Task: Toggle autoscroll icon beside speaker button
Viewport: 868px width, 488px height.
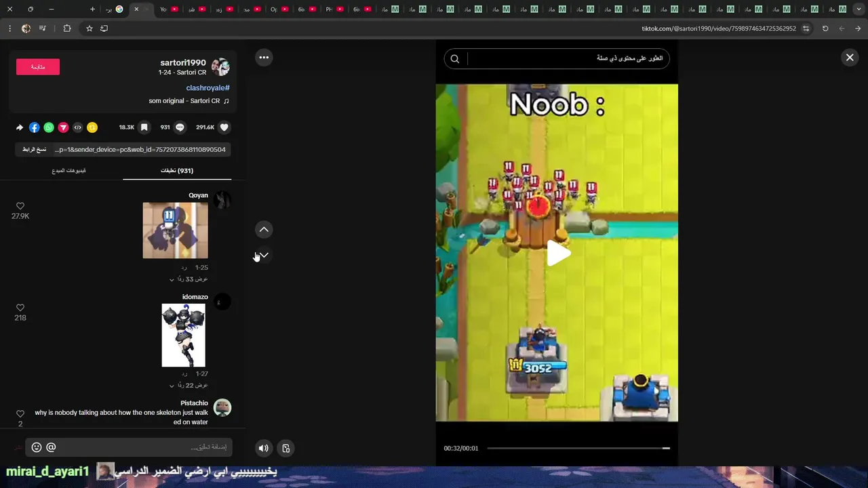Action: coord(286,448)
